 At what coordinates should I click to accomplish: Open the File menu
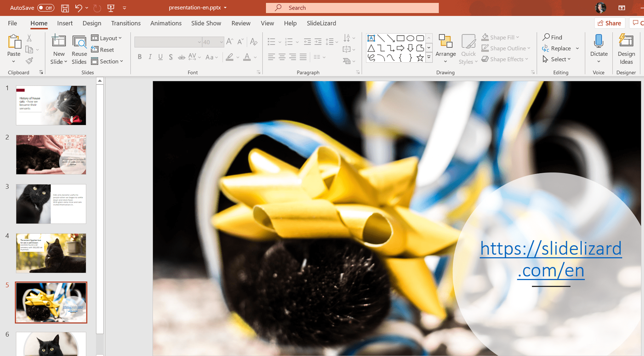pos(13,23)
